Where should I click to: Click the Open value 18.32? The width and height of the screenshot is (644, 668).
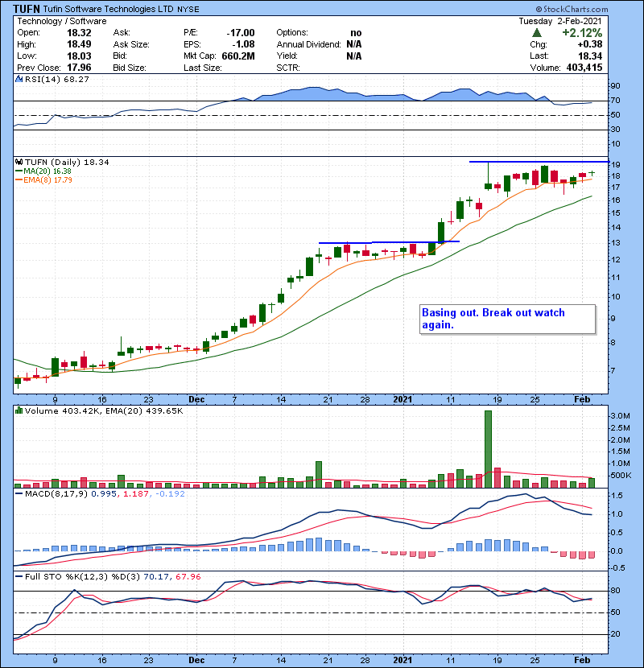pyautogui.click(x=79, y=33)
